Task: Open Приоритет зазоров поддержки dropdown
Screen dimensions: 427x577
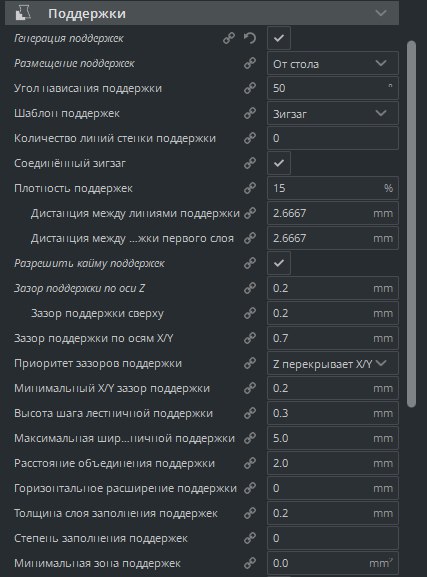Action: [x=333, y=364]
